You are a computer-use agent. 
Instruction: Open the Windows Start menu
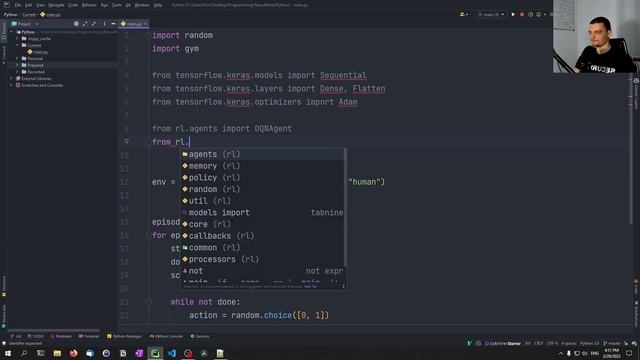tap(8, 353)
